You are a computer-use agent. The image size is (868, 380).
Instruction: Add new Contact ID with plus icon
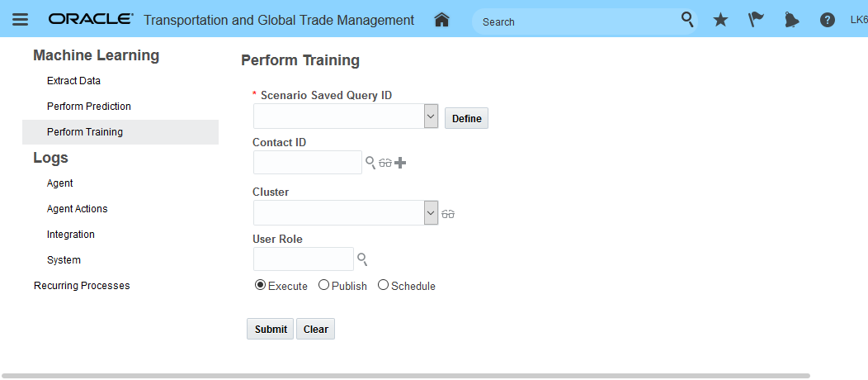click(400, 163)
